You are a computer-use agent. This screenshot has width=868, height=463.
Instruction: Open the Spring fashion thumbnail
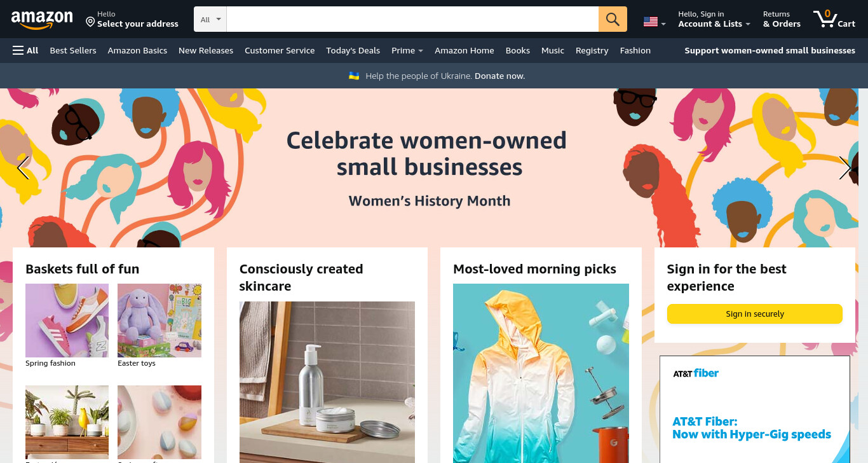pyautogui.click(x=67, y=321)
